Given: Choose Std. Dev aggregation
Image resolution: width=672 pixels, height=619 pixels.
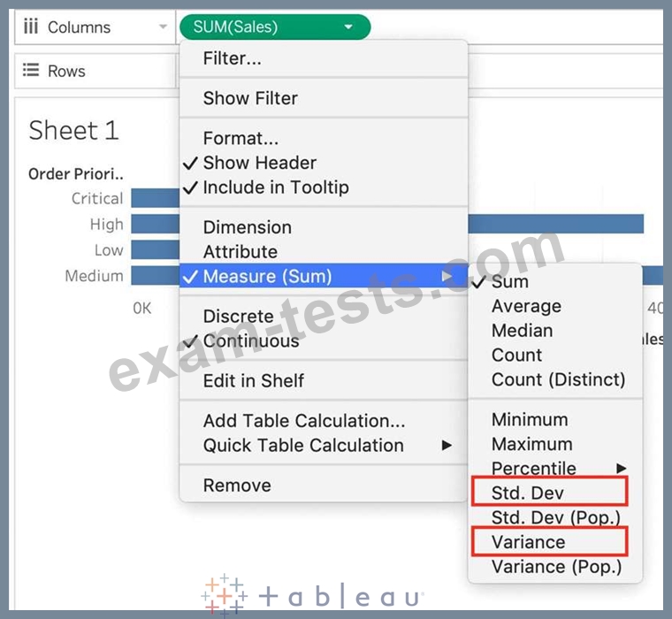Looking at the screenshot, I should click(528, 493).
